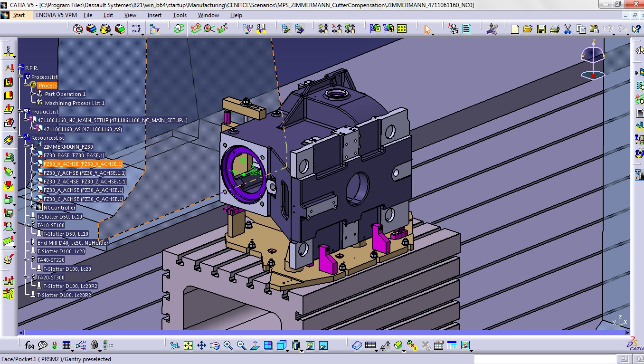
Task: Toggle the Hide/Show icon
Action: pos(310,345)
